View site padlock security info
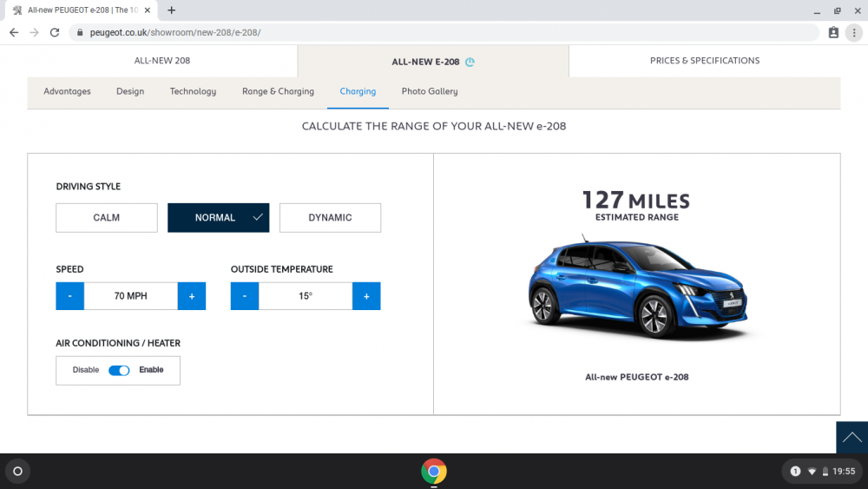This screenshot has height=489, width=868. (80, 33)
